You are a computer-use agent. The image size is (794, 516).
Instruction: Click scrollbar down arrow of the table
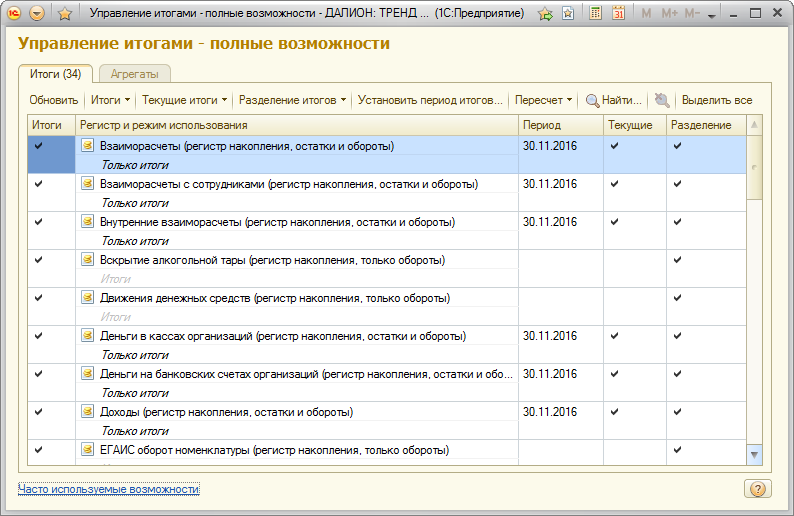755,455
